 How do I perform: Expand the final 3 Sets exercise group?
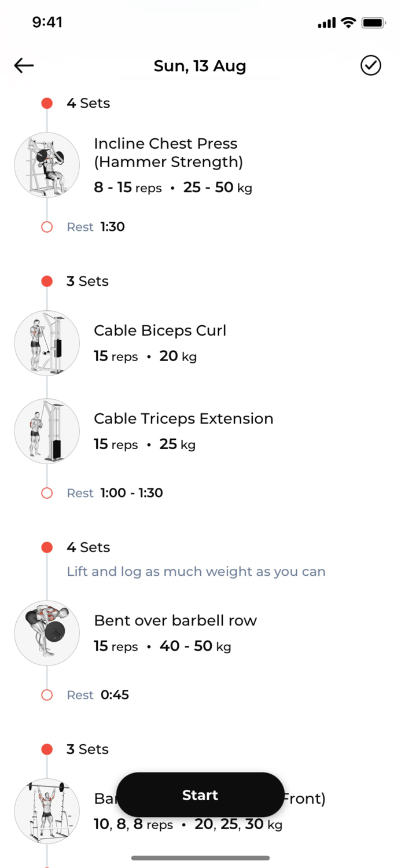87,749
